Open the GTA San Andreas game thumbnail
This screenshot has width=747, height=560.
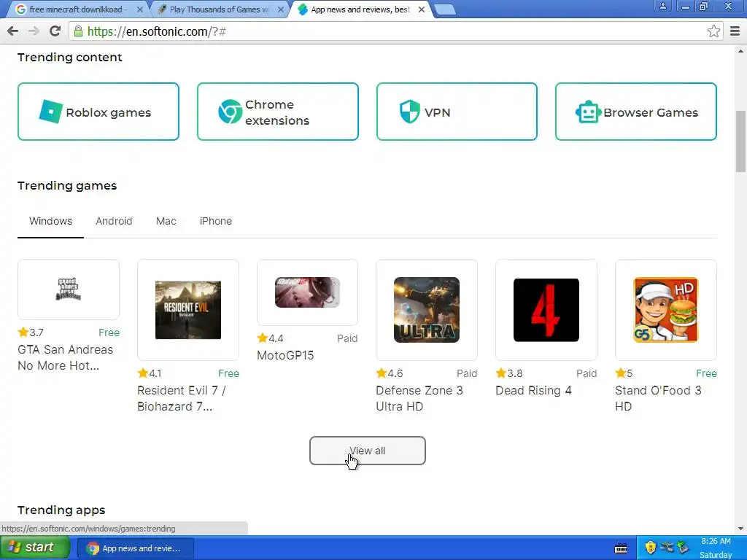point(68,289)
